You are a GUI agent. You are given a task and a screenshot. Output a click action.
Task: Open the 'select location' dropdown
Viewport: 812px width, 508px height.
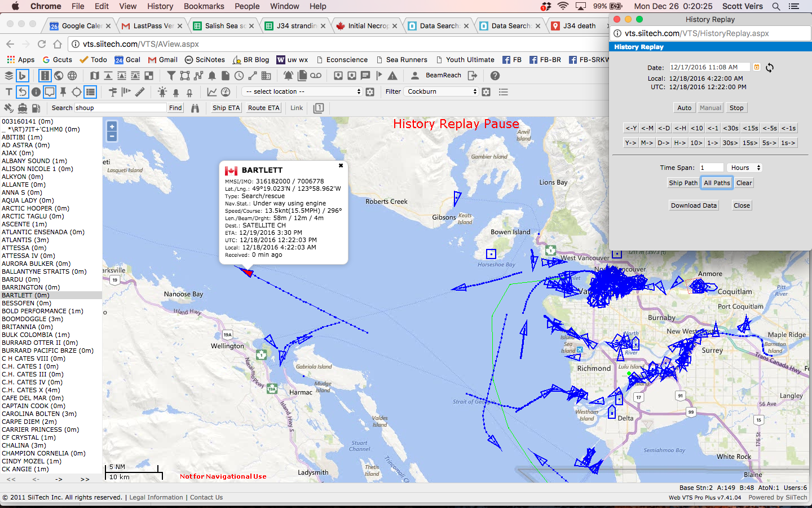[302, 91]
